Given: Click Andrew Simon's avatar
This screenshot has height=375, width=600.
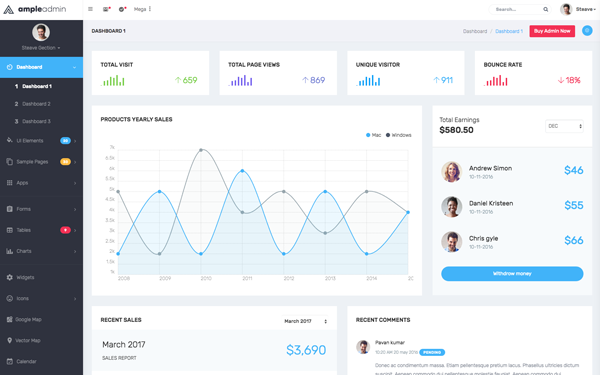Looking at the screenshot, I should pos(452,171).
